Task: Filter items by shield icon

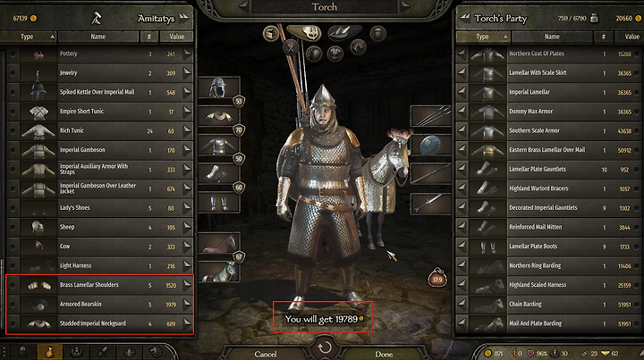Action: point(314,54)
